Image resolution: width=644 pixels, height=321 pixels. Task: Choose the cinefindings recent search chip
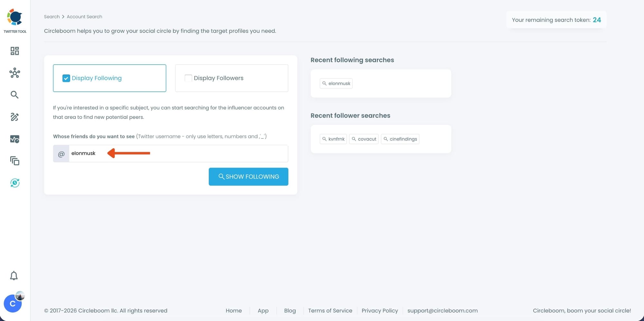pyautogui.click(x=400, y=139)
